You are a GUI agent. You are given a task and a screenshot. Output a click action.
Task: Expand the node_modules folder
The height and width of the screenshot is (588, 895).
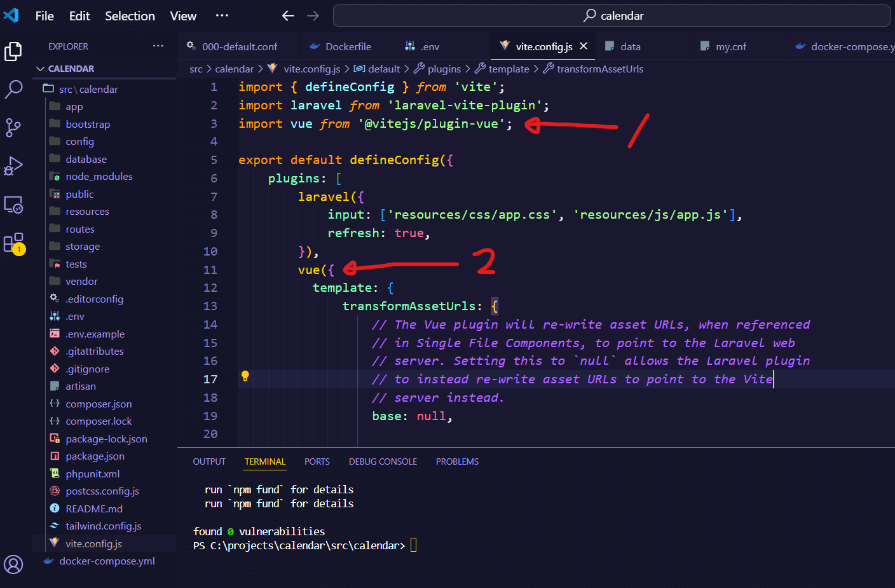click(x=99, y=176)
